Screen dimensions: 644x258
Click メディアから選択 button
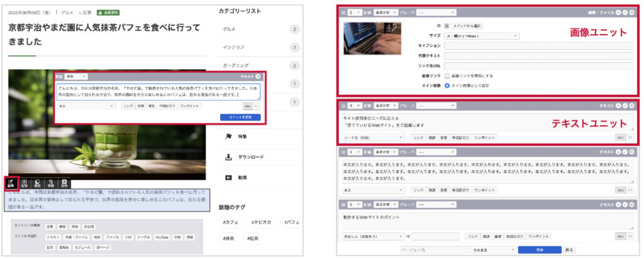point(467,26)
